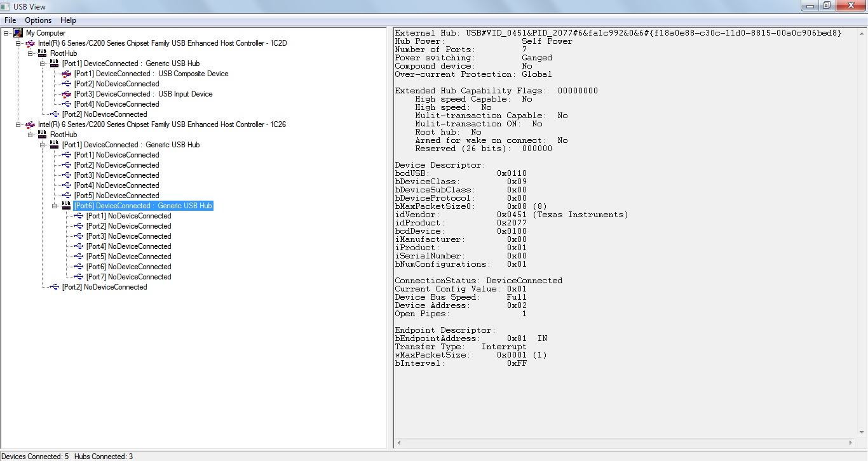Click the 'Transfer Type: Interrupt' line
868x461 pixels.
(461, 347)
